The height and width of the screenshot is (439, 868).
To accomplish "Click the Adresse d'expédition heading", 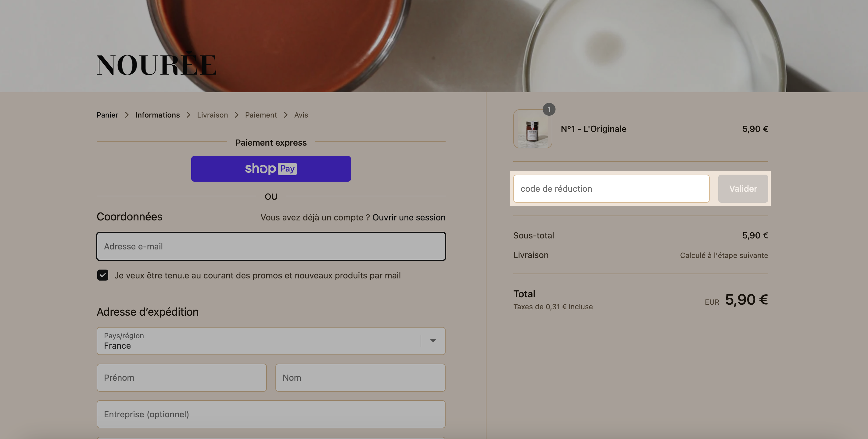I will tap(148, 312).
